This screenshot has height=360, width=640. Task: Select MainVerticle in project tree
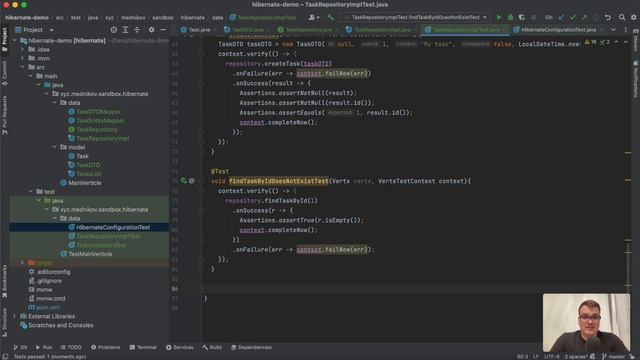[85, 183]
